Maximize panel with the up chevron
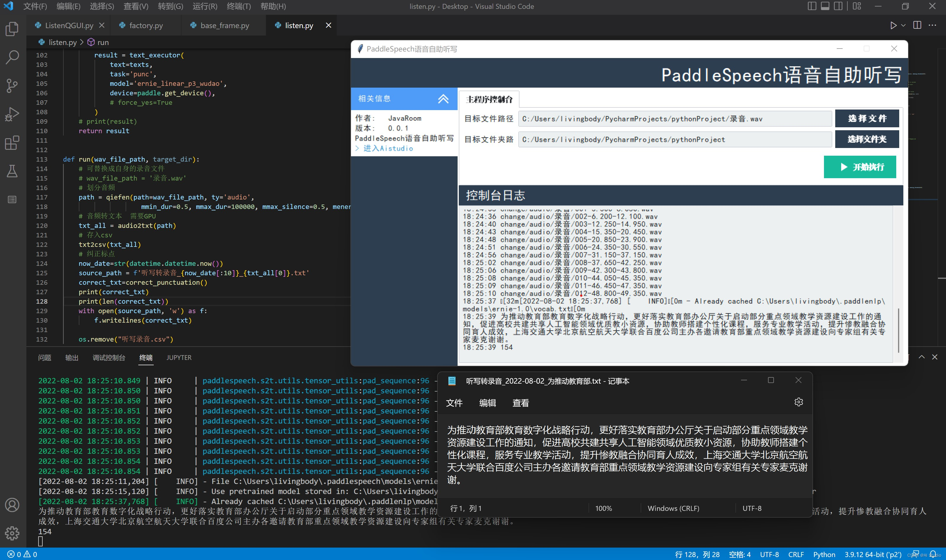Screen dimensions: 946x560 [x=921, y=357]
